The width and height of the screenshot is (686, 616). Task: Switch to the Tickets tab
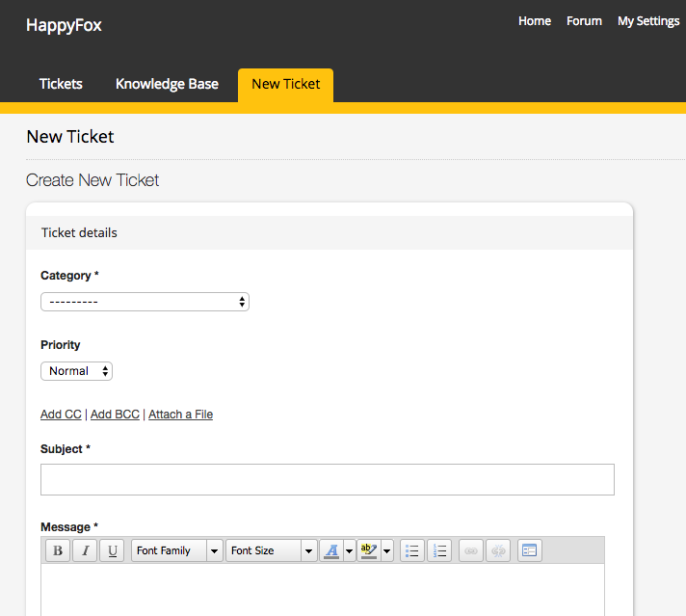coord(61,84)
